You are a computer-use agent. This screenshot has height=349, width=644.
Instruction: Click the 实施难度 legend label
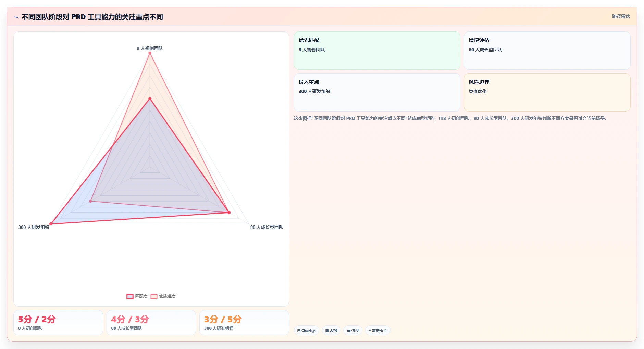[167, 296]
